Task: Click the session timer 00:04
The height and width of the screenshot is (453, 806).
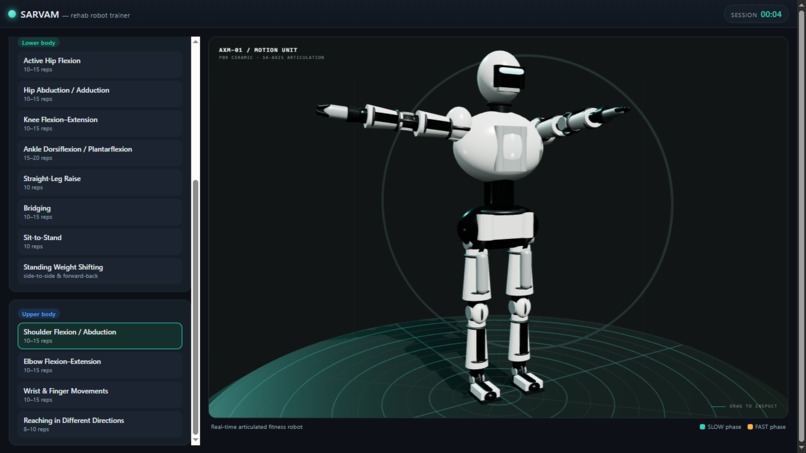Action: tap(771, 14)
